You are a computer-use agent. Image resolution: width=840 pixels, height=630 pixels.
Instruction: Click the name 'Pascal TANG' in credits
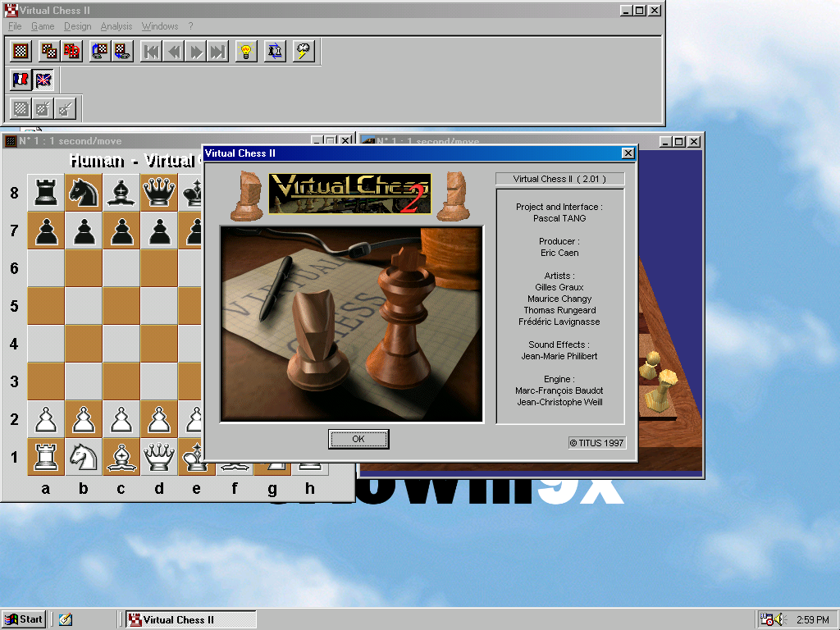559,218
